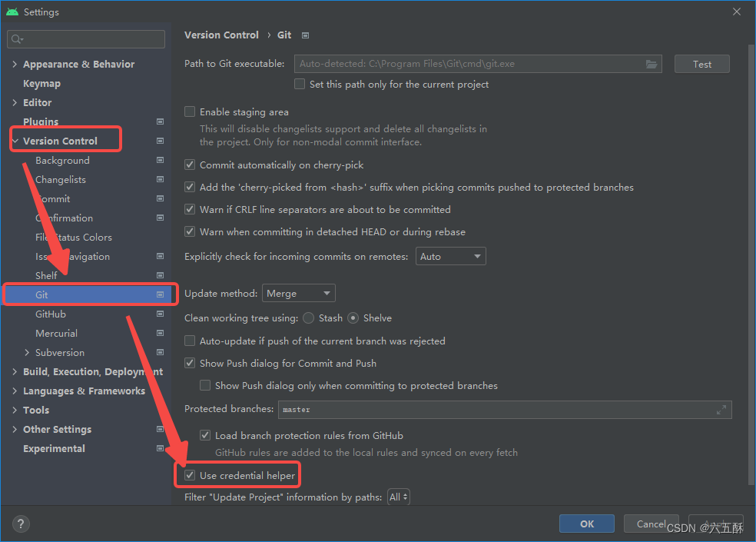Image resolution: width=756 pixels, height=542 pixels.
Task: Click the icon beside the Git breadcrumb title
Action: pyautogui.click(x=304, y=35)
